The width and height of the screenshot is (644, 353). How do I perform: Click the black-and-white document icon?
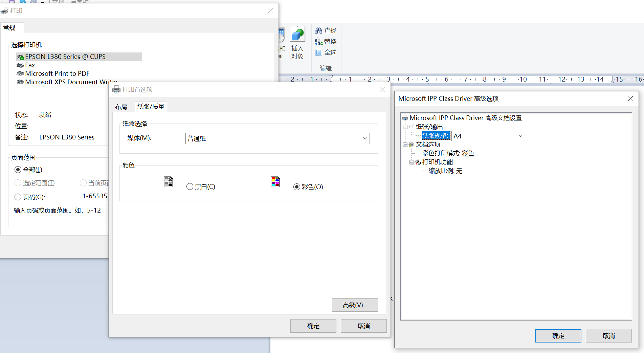click(168, 182)
